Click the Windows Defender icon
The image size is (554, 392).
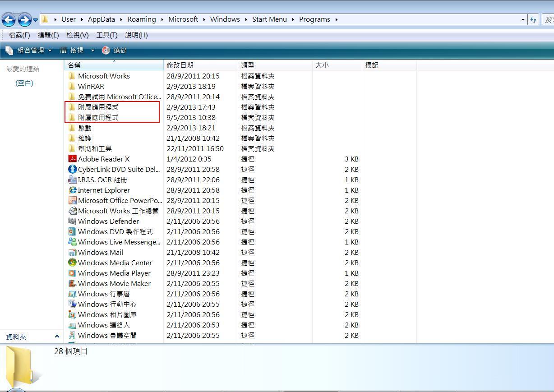pos(72,221)
